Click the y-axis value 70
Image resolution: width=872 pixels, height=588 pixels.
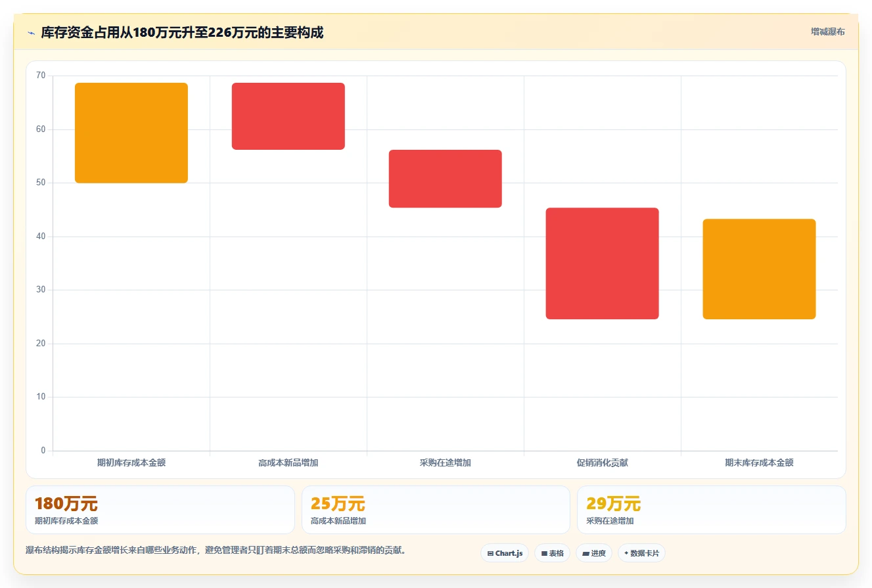(x=41, y=76)
